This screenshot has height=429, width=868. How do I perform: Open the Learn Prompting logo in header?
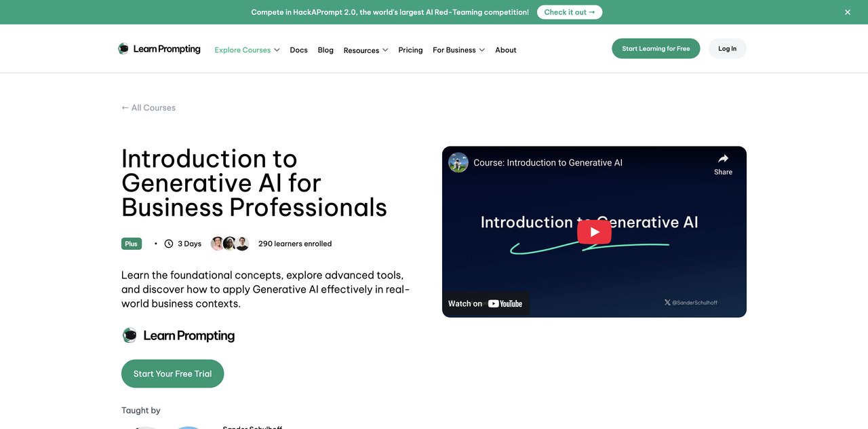[159, 49]
